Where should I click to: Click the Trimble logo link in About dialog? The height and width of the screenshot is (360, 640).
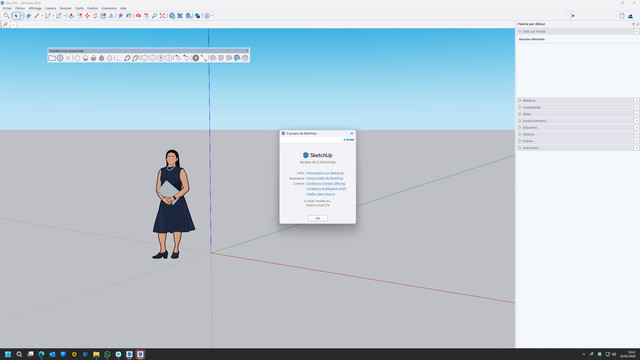coord(349,140)
